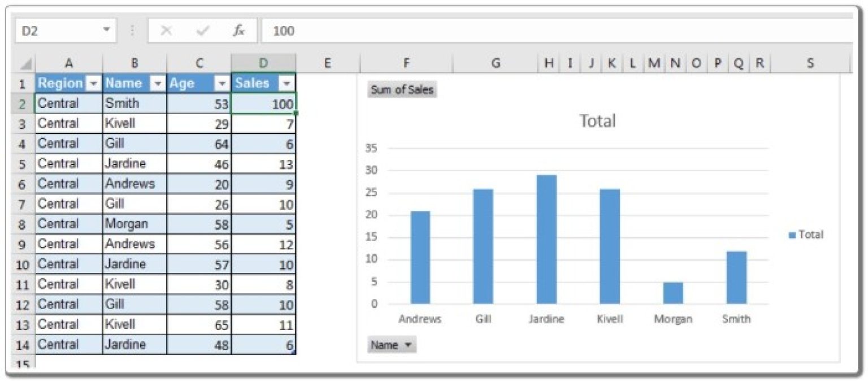This screenshot has height=381, width=868.
Task: Click the Name field button below the chart
Action: [391, 344]
